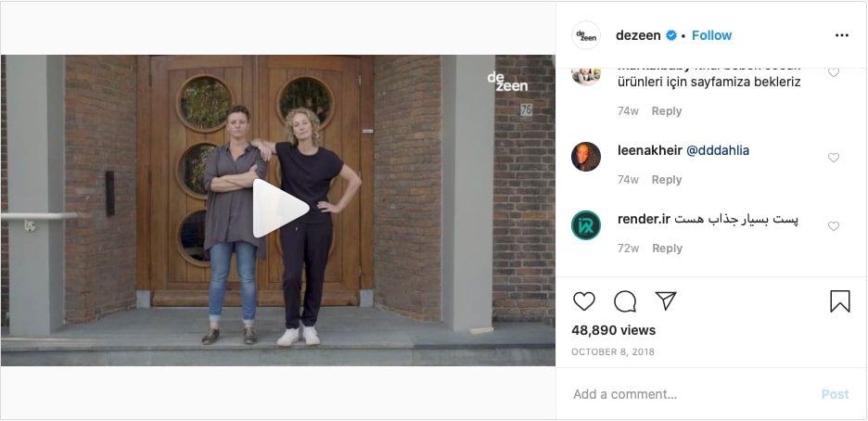Like the post with heart icon

[x=583, y=301]
